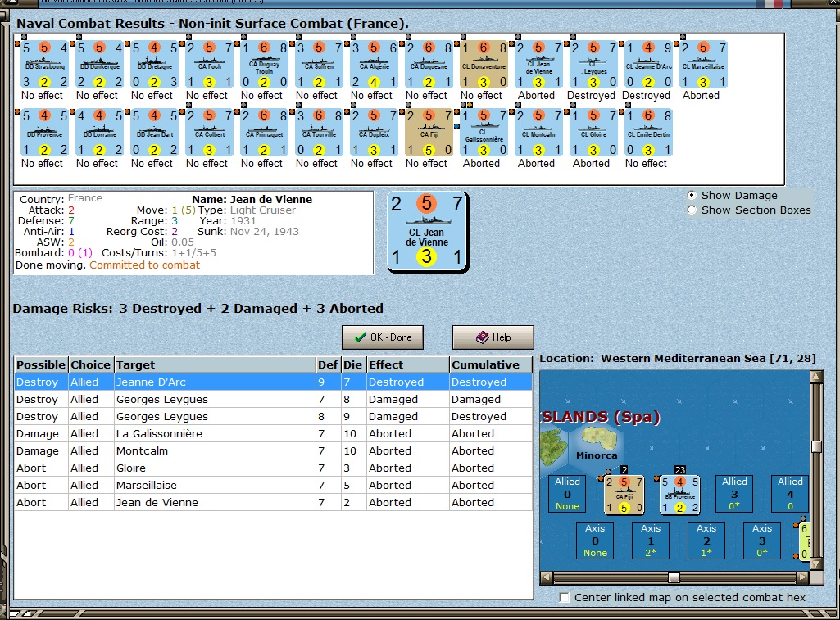Pick the BB Bretagne battleship counter

click(154, 65)
